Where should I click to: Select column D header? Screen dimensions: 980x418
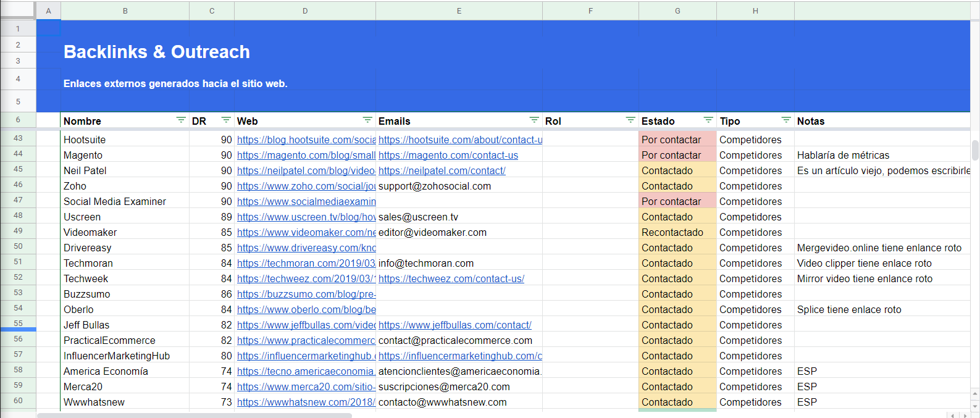pyautogui.click(x=305, y=10)
